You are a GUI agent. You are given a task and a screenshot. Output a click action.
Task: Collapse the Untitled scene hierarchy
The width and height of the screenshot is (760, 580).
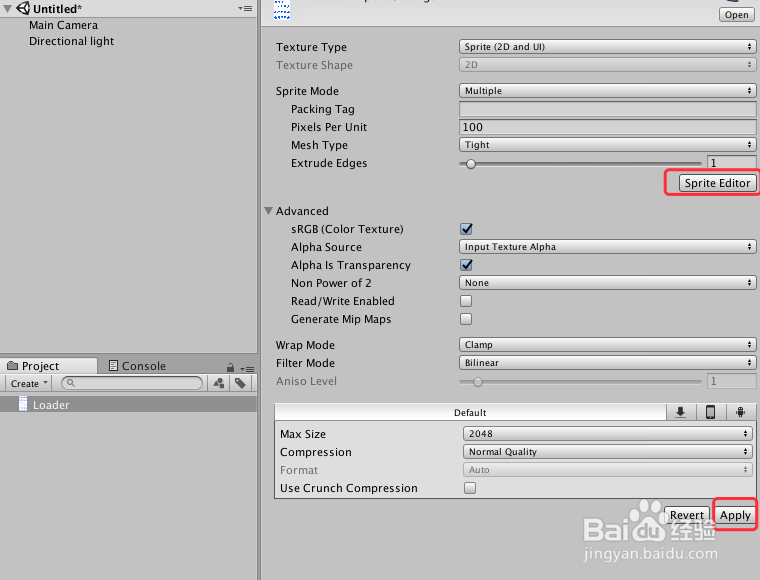[8, 8]
